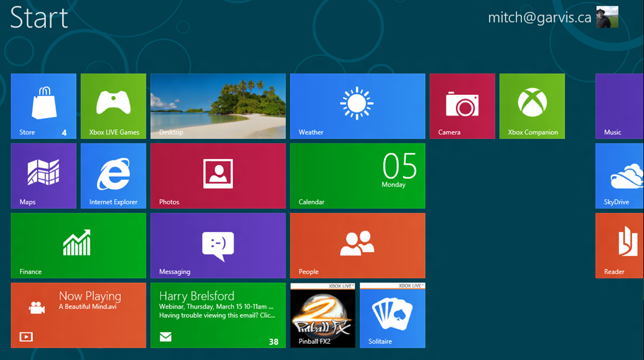The height and width of the screenshot is (360, 644).
Task: Launch Internet Explorer tile
Action: coord(113,175)
